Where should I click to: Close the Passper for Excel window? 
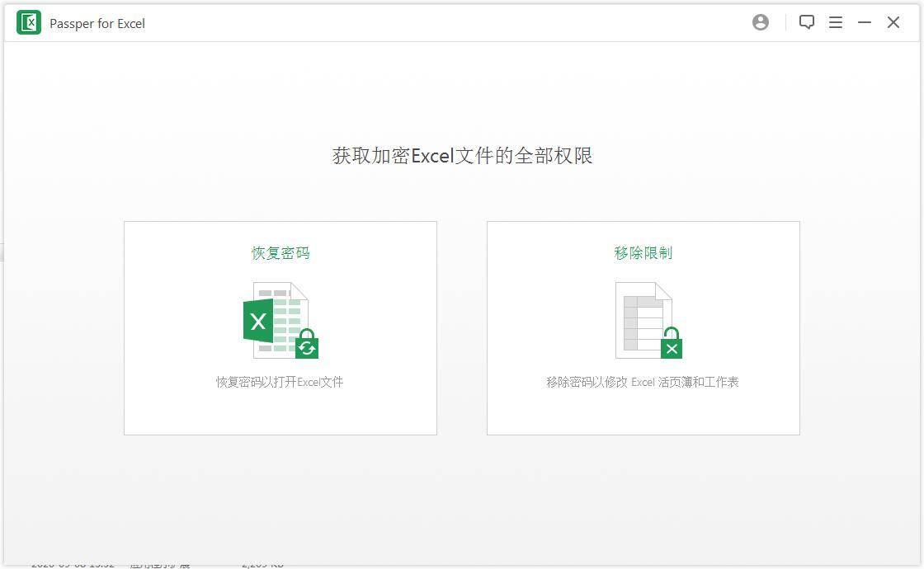pyautogui.click(x=893, y=22)
